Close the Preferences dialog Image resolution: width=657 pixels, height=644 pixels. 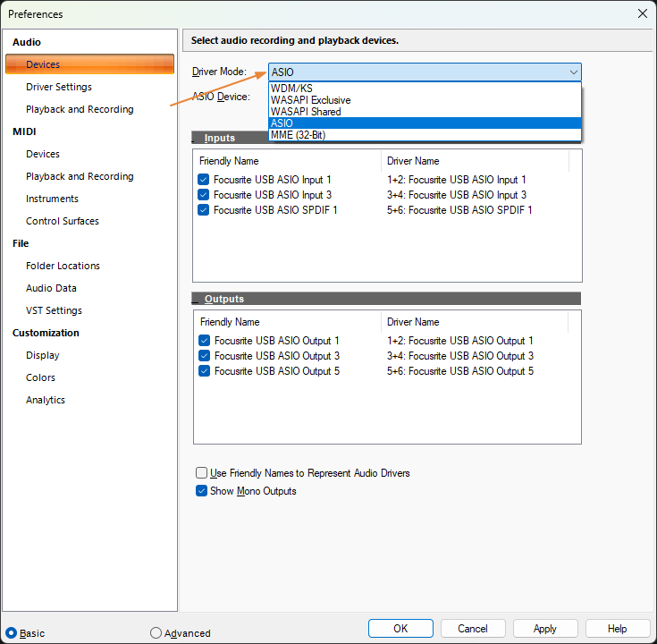click(643, 13)
